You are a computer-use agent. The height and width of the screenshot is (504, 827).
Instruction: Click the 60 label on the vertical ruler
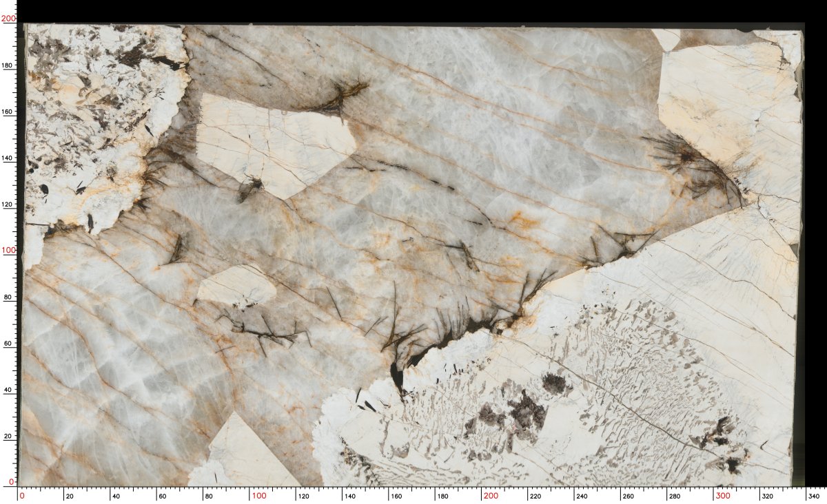click(8, 343)
